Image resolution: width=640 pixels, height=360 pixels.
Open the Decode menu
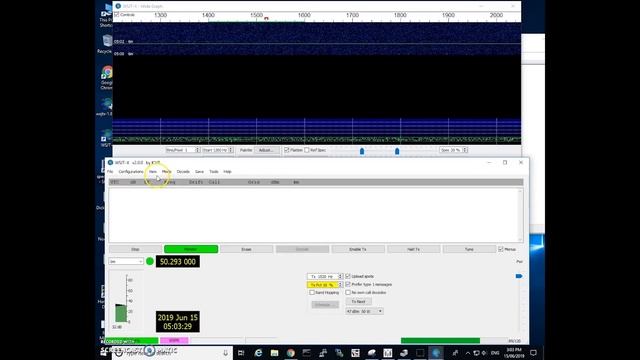[183, 172]
